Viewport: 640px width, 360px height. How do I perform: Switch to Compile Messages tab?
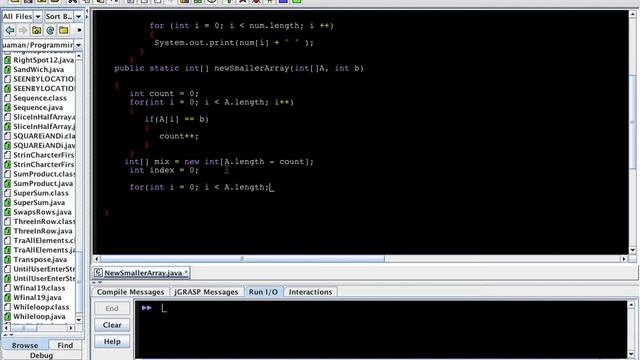click(x=130, y=292)
